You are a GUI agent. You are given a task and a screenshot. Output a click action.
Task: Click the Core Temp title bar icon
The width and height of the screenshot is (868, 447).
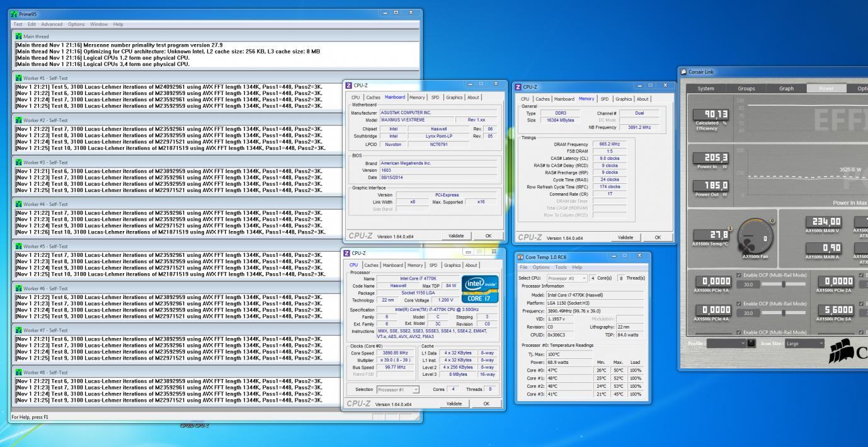[520, 257]
